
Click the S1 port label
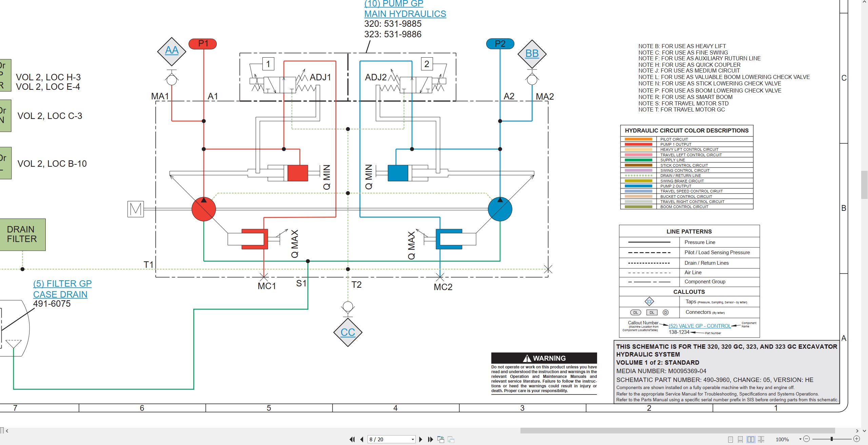point(301,283)
